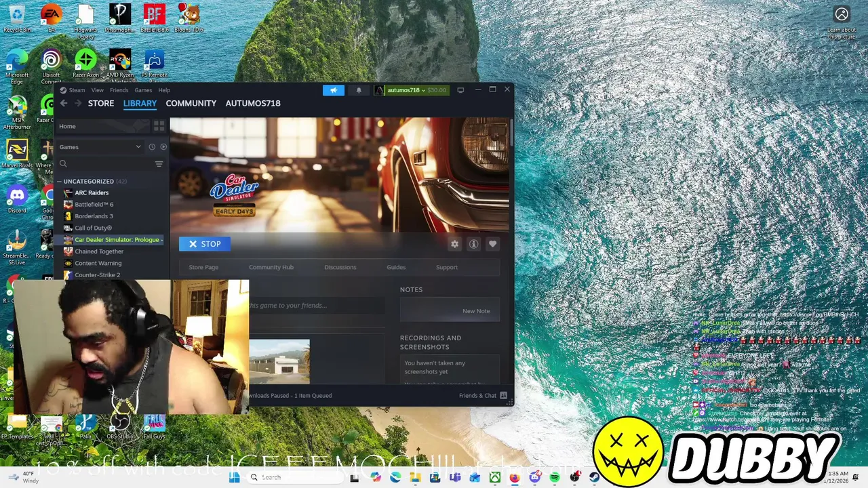Open the Store Page link

point(203,267)
